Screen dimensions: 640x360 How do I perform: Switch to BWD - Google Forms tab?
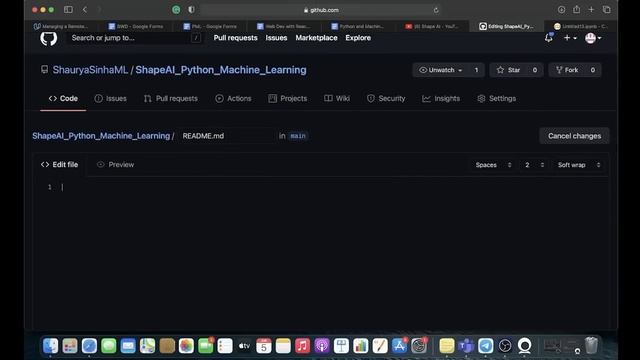click(x=136, y=26)
